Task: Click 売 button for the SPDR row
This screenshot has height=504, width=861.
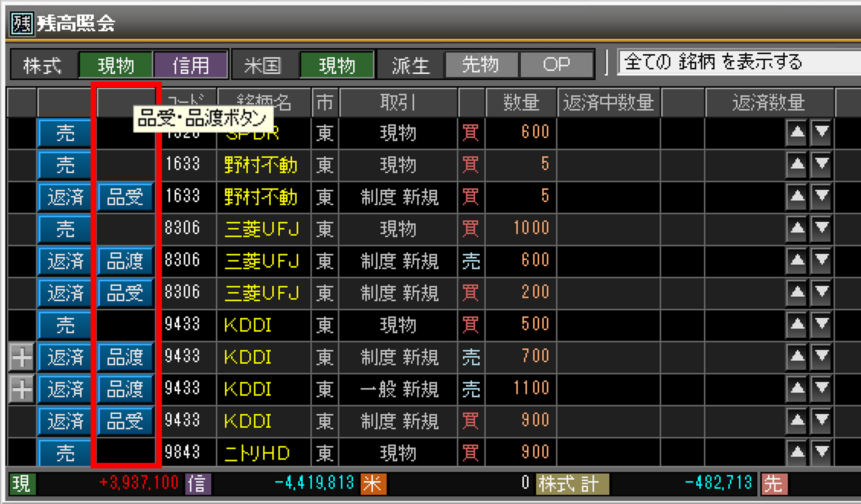Action: point(65,133)
